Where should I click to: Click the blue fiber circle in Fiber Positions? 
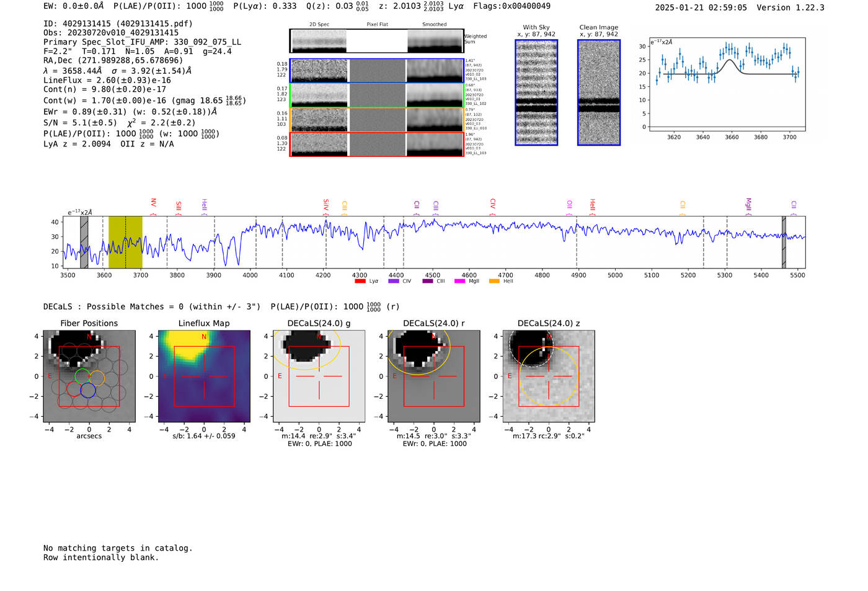(88, 390)
